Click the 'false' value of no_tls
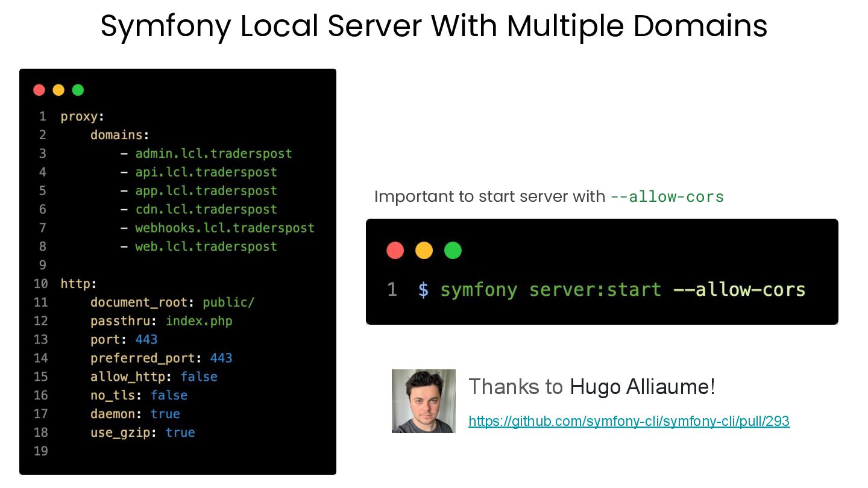Image resolution: width=868 pixels, height=488 pixels. (169, 396)
